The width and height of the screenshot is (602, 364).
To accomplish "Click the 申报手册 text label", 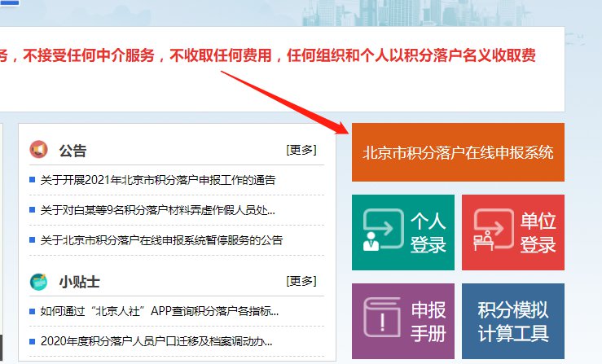I will [x=428, y=322].
